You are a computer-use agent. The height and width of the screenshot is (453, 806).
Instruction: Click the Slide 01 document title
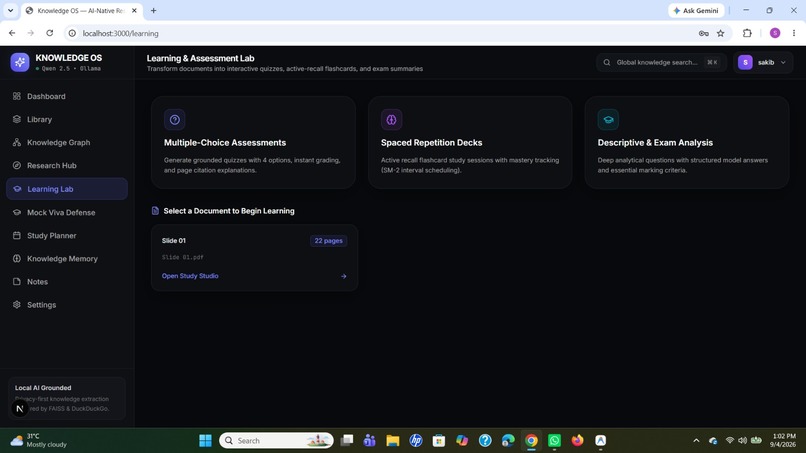(x=174, y=241)
